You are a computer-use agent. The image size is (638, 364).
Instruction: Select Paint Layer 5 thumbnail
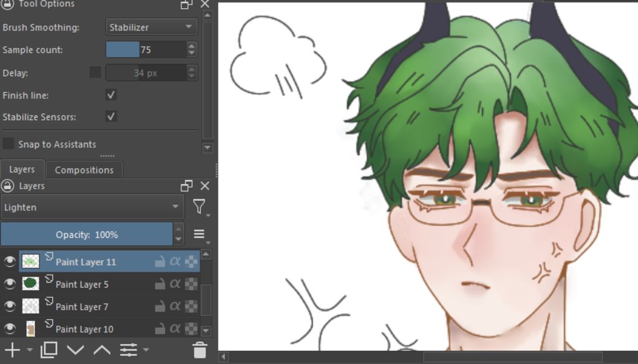(31, 284)
